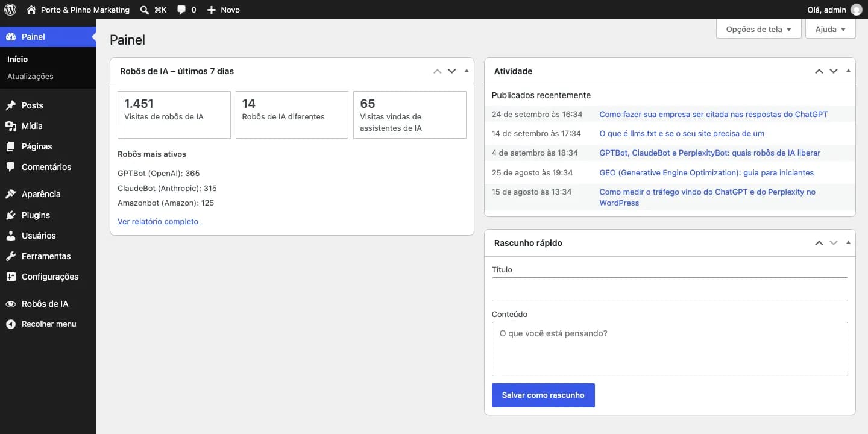Viewport: 868px width, 434px height.
Task: Click the Robôs de IA eye icon
Action: click(x=11, y=304)
